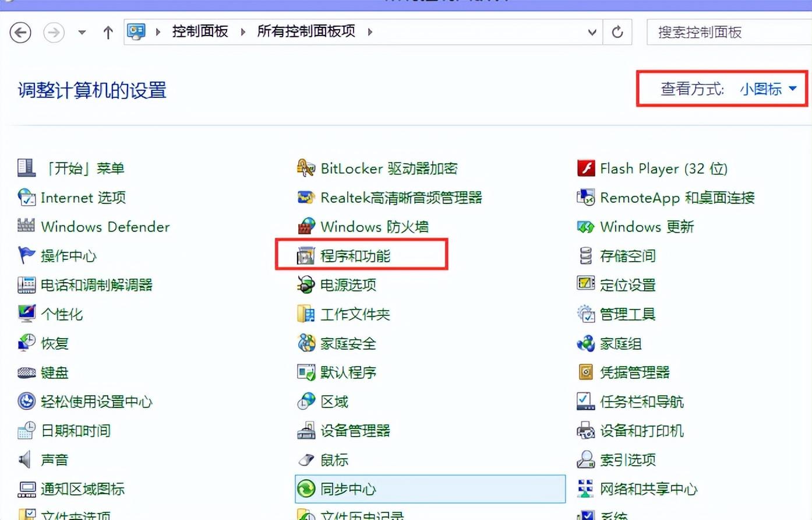Open 轻松使用设置中心 icon

pos(26,401)
